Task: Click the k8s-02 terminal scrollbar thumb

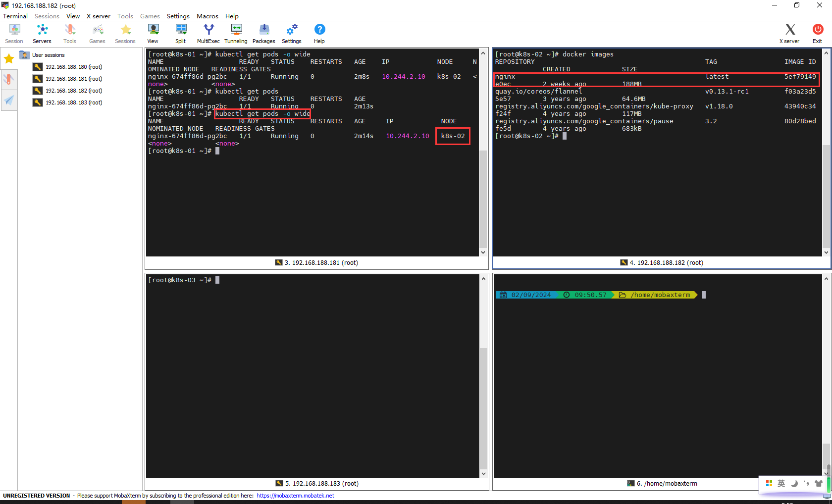Action: click(826, 196)
